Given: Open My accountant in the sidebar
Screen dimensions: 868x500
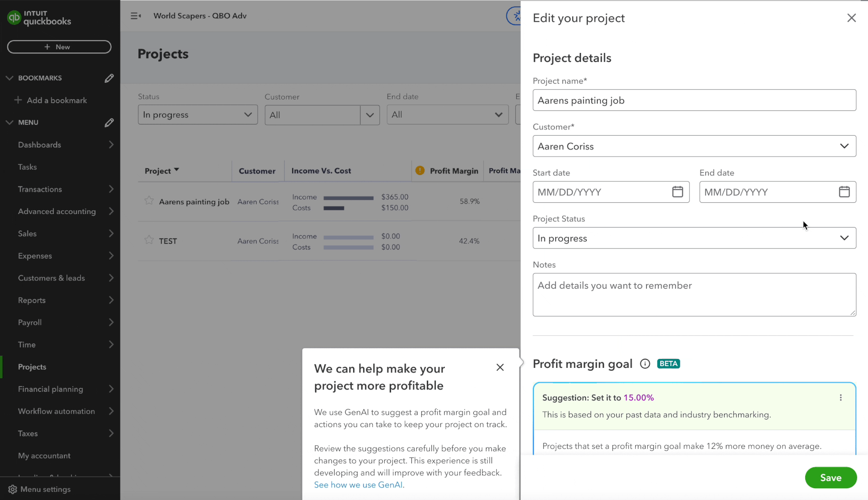Looking at the screenshot, I should point(44,456).
